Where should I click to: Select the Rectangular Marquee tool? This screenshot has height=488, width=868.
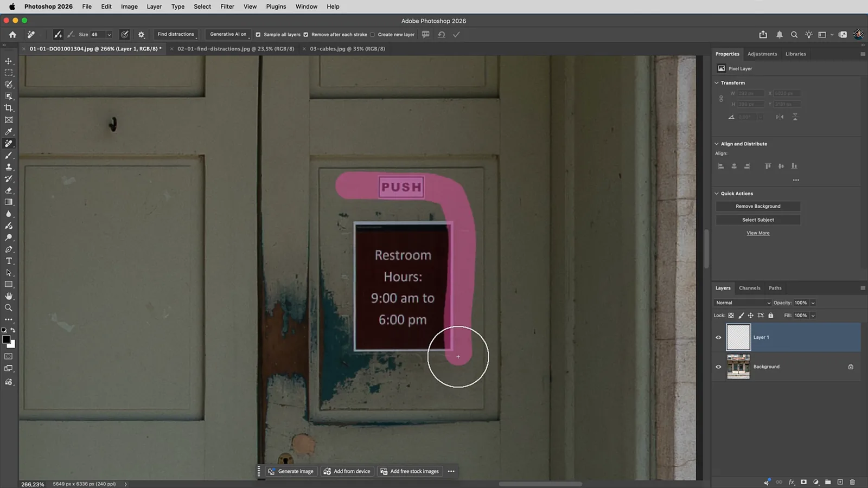click(9, 73)
